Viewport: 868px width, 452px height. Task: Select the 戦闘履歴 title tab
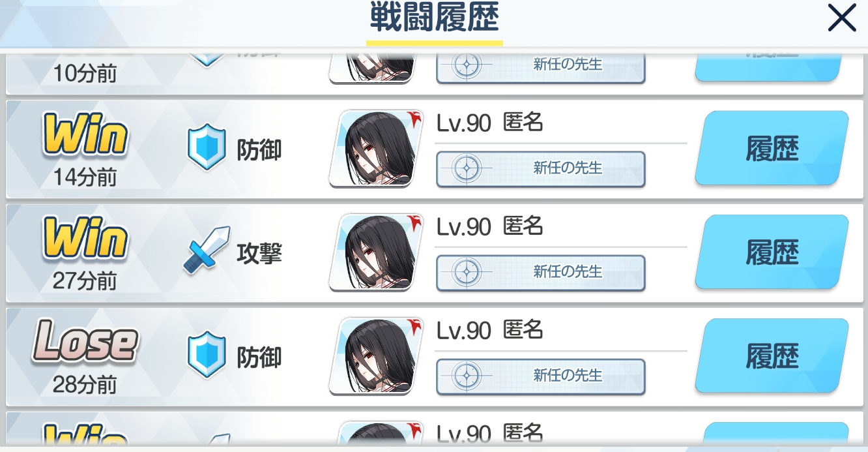[x=435, y=20]
